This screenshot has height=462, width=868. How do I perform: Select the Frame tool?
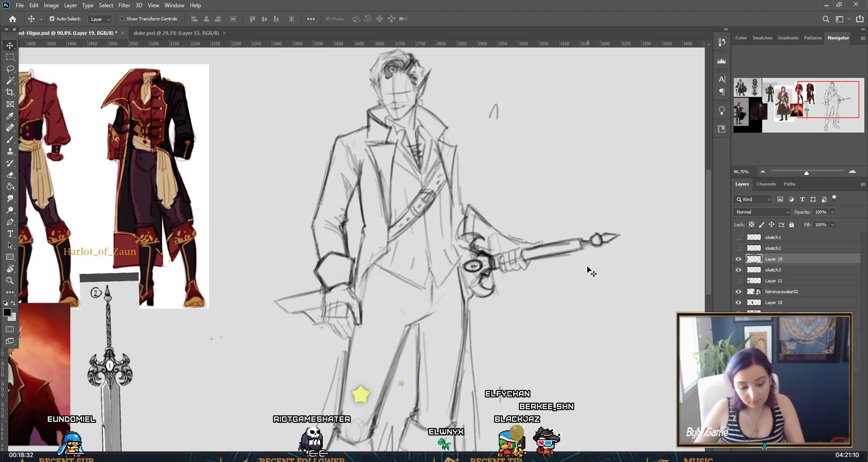pyautogui.click(x=10, y=104)
